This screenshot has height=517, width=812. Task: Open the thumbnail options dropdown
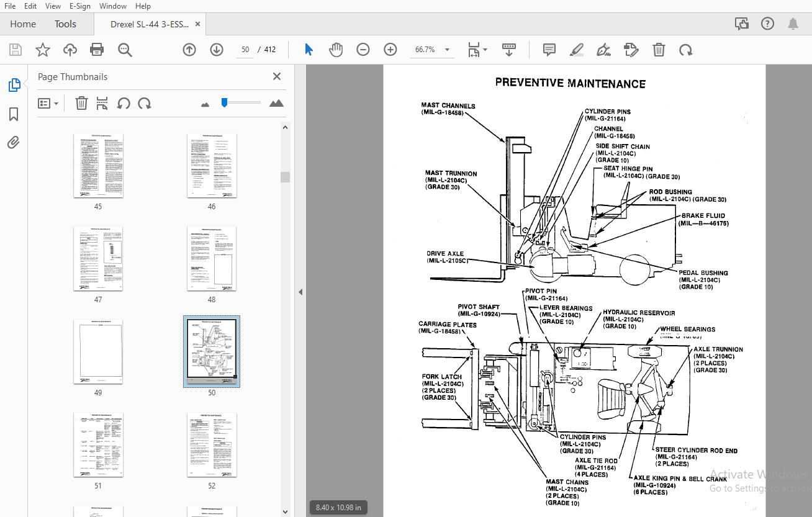[48, 103]
